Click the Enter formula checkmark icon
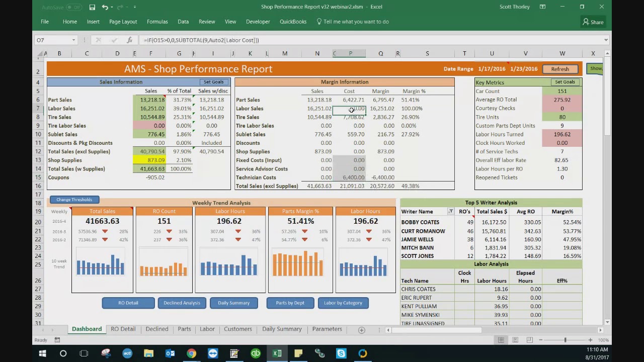This screenshot has height=362, width=644. (114, 40)
